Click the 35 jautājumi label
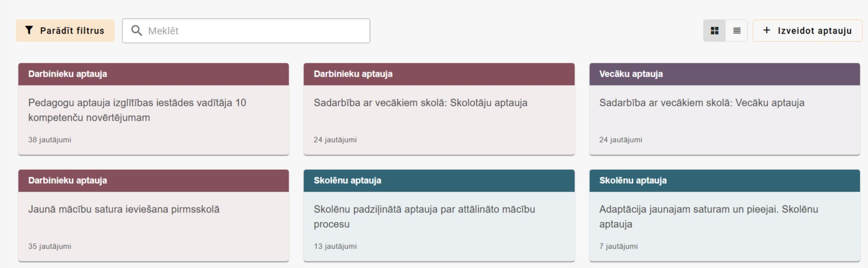 50,246
